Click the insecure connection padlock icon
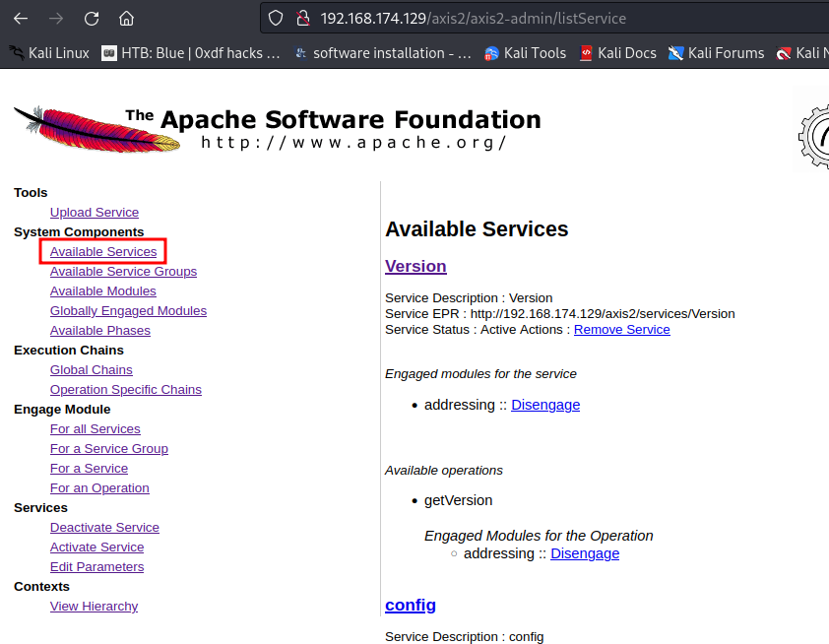 pos(303,19)
